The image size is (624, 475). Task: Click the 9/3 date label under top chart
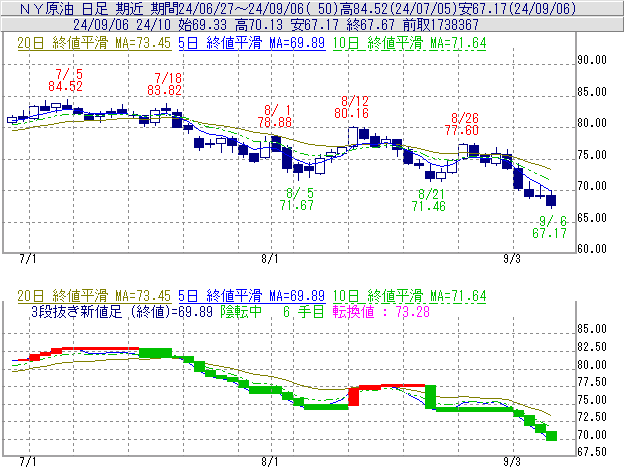(x=512, y=259)
